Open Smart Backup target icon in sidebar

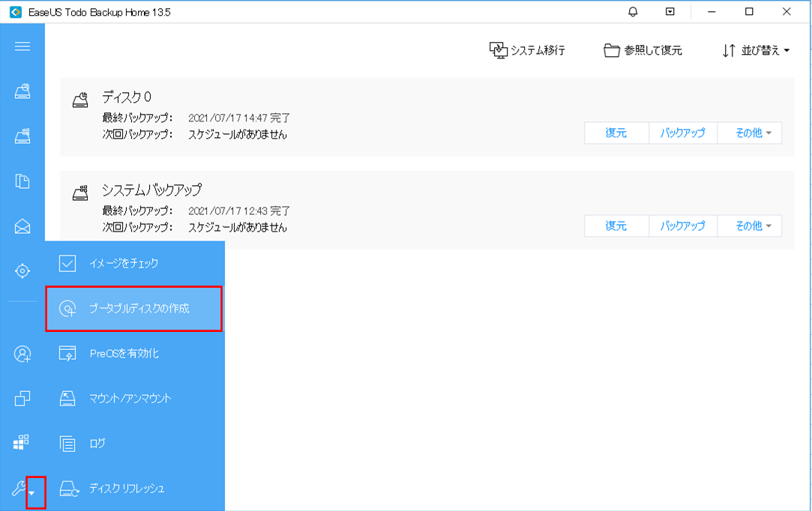(x=22, y=270)
